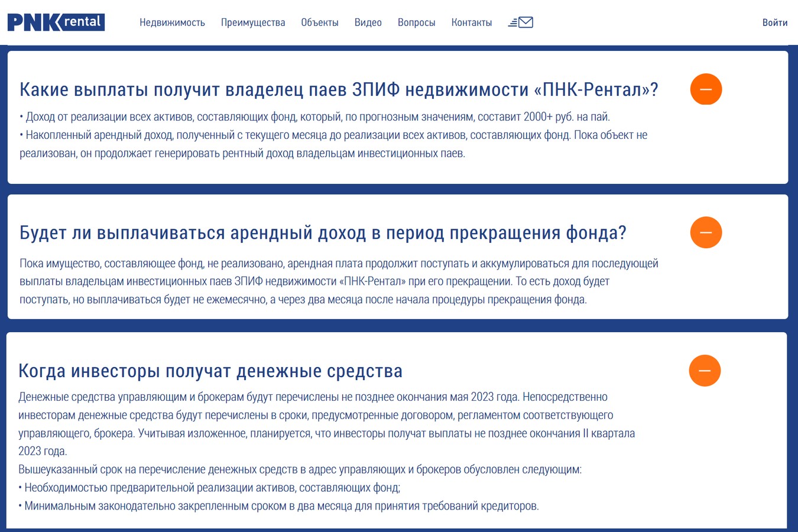Viewport: 798px width, 532px height.
Task: Click the bullet 'Необходимостью предварительной реализации активов'
Action: (209, 488)
